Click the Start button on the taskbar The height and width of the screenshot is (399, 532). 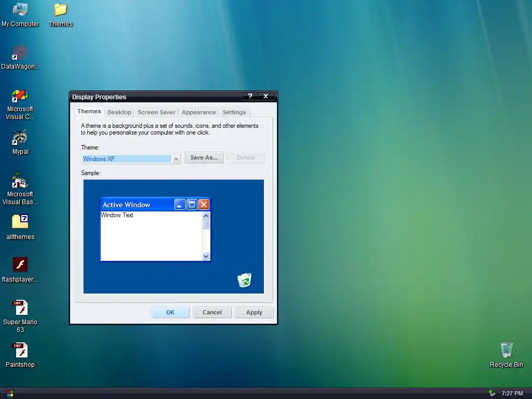[x=10, y=394]
